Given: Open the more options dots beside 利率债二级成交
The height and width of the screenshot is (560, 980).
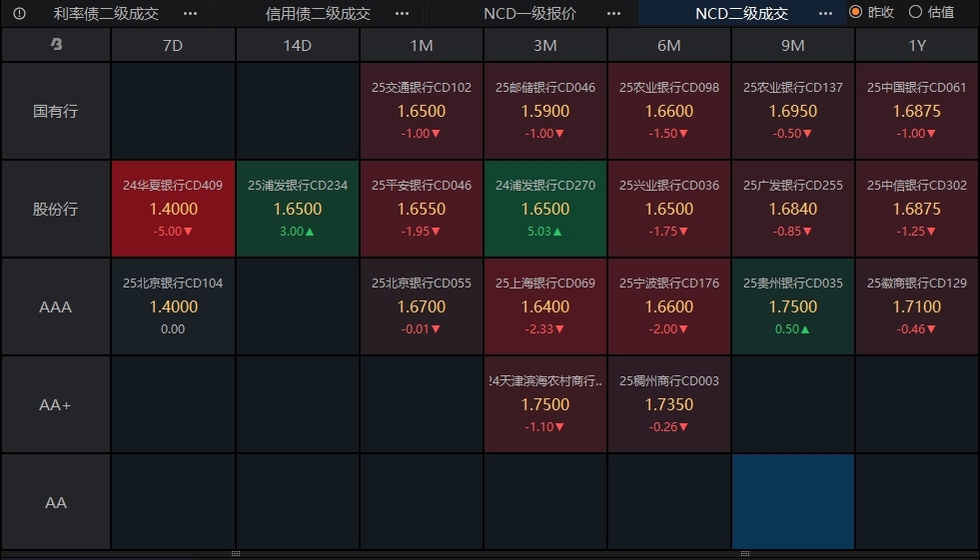Looking at the screenshot, I should 190,13.
